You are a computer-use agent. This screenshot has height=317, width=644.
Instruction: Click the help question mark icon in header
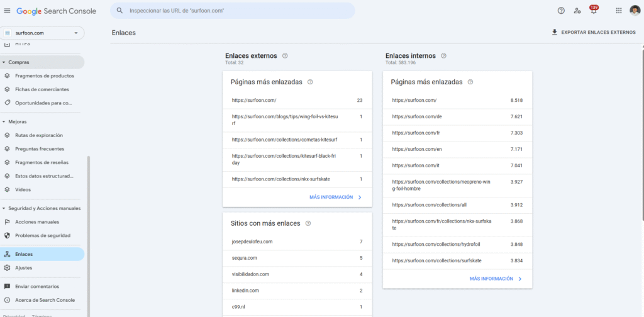click(561, 11)
